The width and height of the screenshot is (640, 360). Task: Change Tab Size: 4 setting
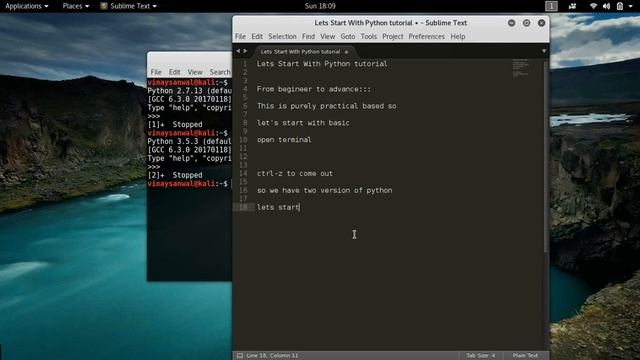tap(481, 356)
